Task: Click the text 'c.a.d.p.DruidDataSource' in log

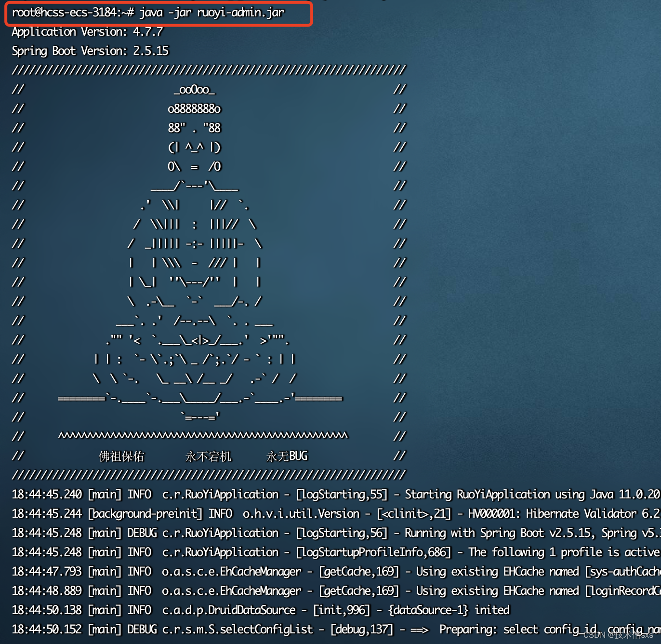Action: (229, 610)
